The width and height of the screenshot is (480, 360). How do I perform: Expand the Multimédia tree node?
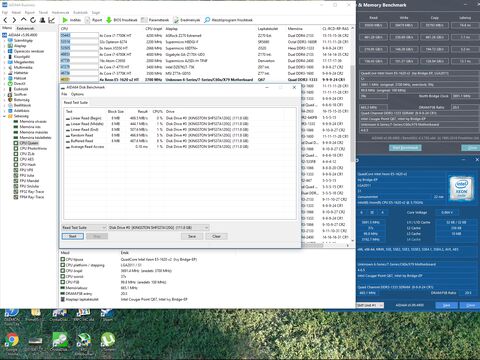[x=5, y=67]
